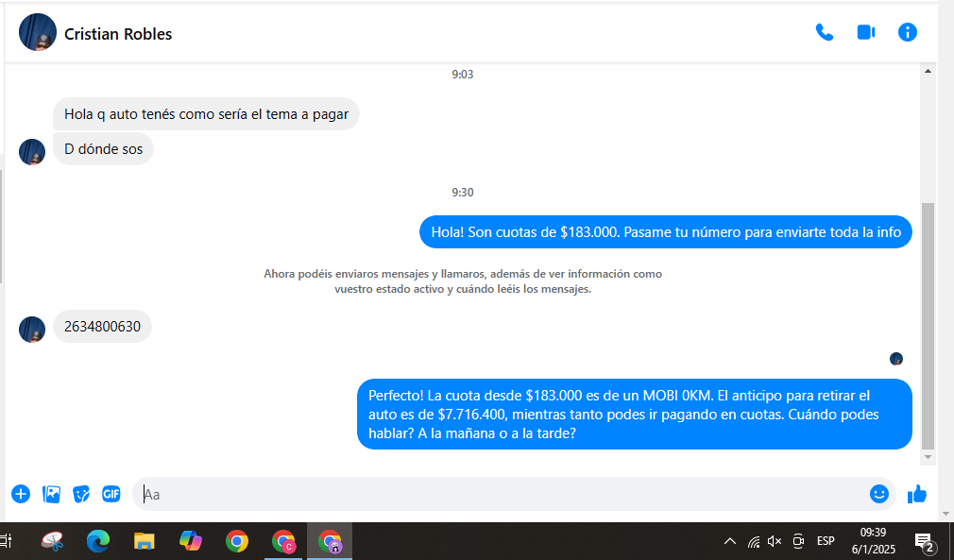Show hidden system tray icons
954x560 pixels.
(729, 541)
